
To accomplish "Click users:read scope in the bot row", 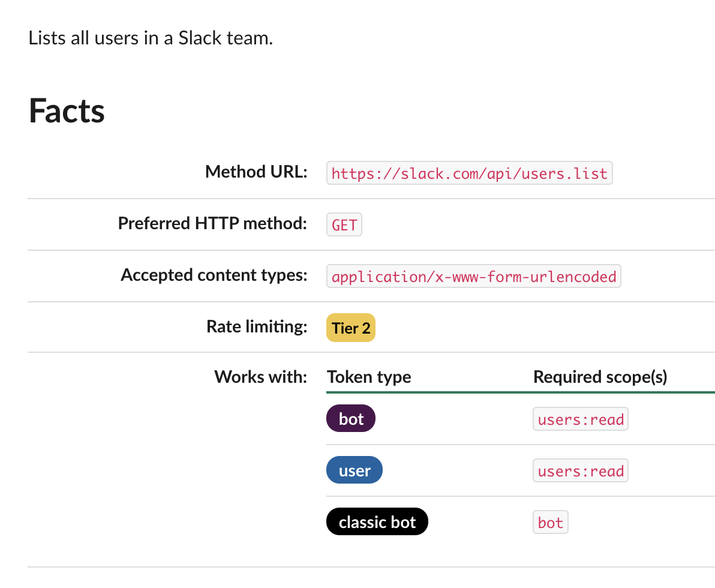I will click(581, 419).
